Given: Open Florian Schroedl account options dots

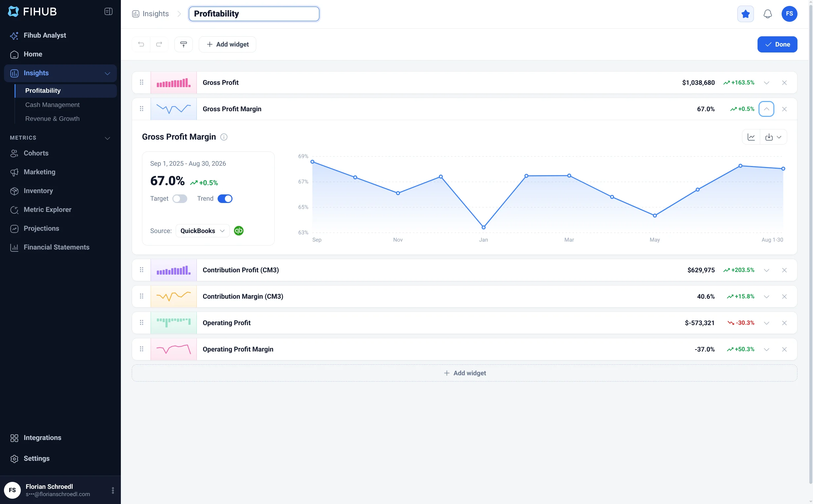Looking at the screenshot, I should 113,490.
